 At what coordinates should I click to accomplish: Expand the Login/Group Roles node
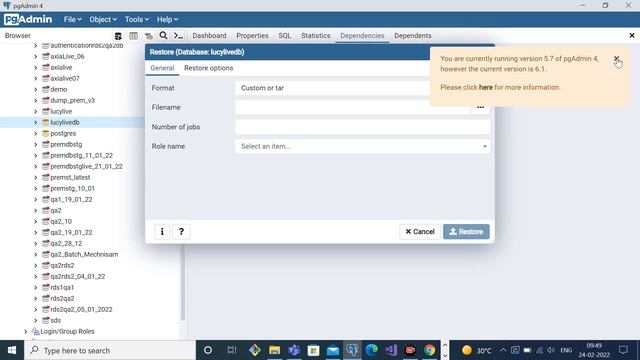[x=26, y=331]
